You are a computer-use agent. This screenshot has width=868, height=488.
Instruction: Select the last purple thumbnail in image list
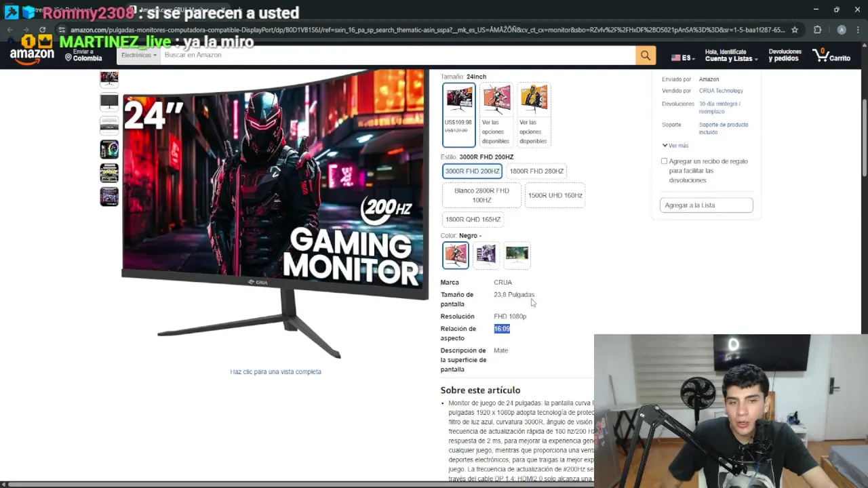pyautogui.click(x=109, y=197)
